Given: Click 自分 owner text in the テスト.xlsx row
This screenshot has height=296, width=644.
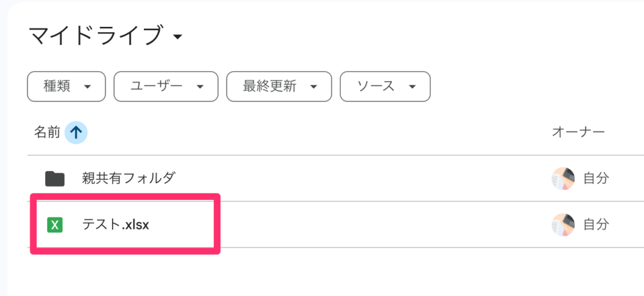Looking at the screenshot, I should (596, 224).
